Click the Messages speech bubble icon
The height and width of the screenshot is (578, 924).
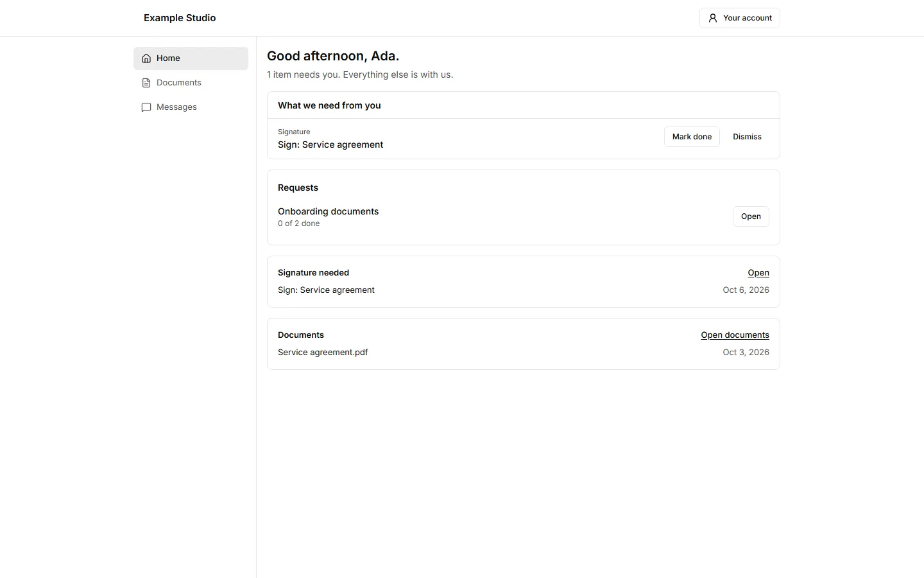146,107
